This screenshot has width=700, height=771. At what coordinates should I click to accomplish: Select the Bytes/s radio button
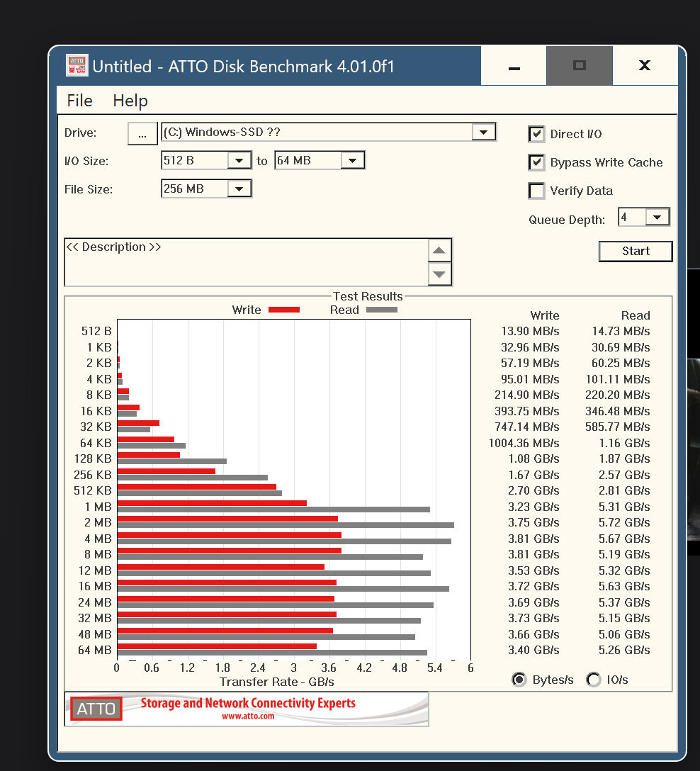tap(519, 680)
